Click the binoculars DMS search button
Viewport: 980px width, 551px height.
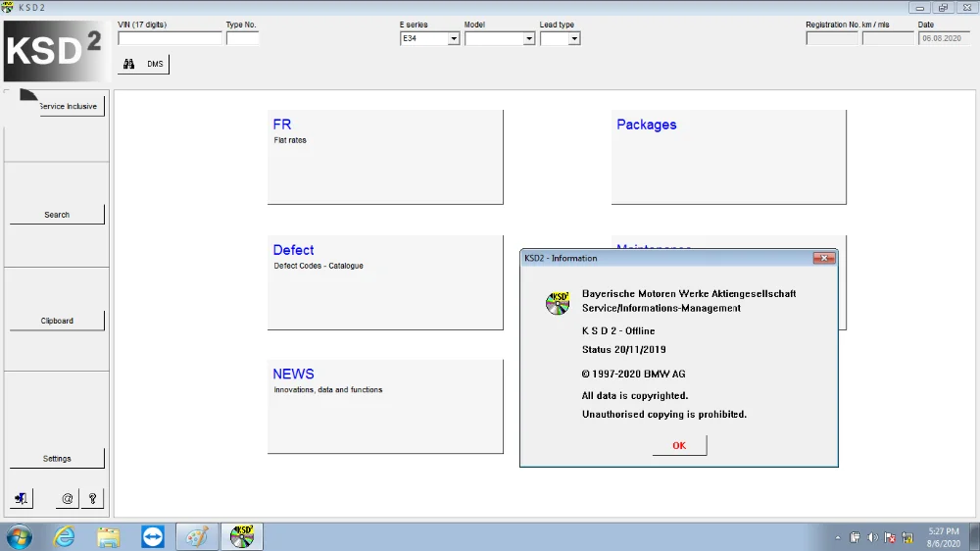pyautogui.click(x=143, y=64)
